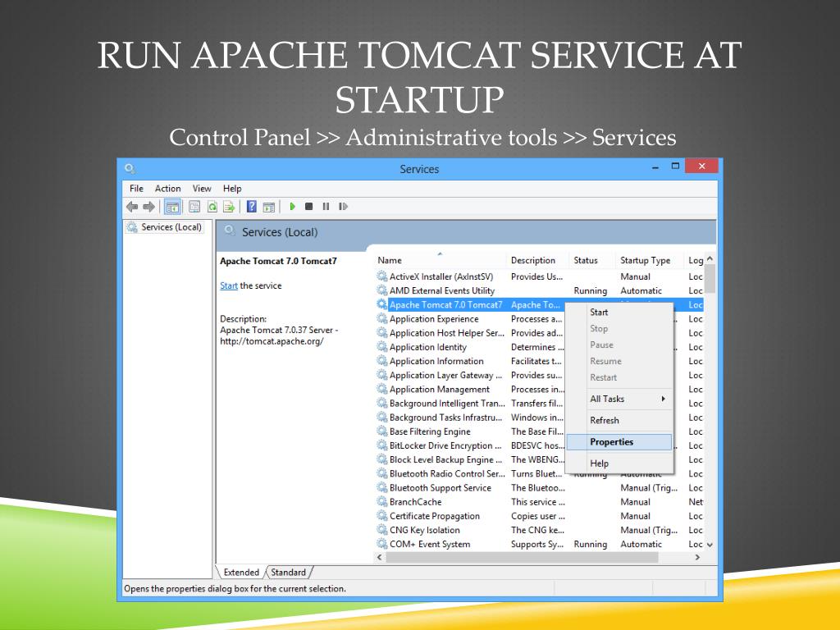840x630 pixels.
Task: Open the File menu
Action: [x=137, y=189]
